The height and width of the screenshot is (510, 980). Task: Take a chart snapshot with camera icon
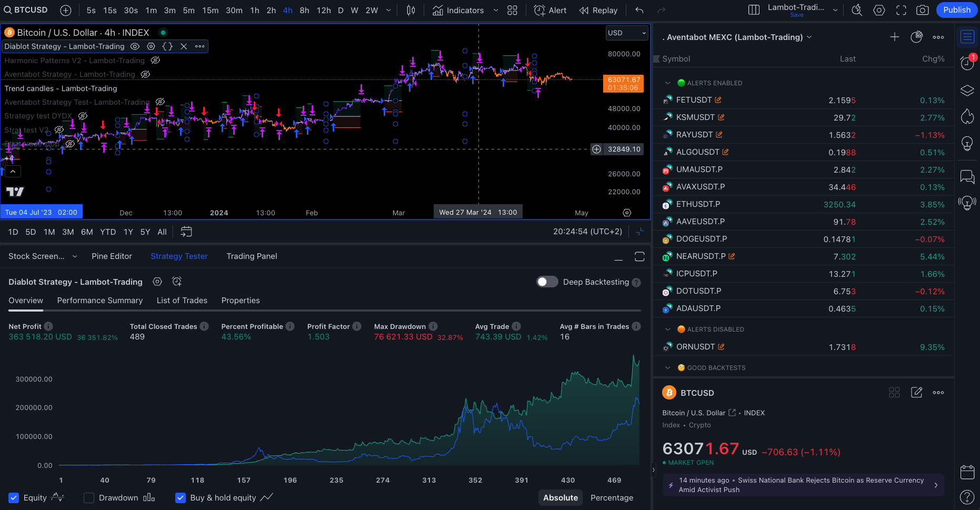tap(922, 11)
